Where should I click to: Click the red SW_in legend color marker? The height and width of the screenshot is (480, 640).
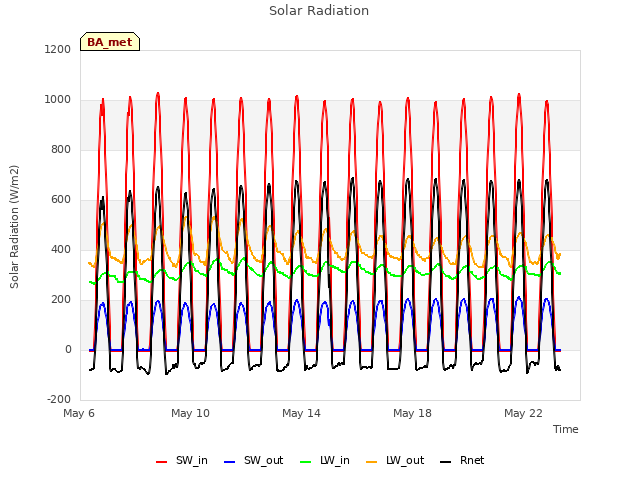(162, 462)
